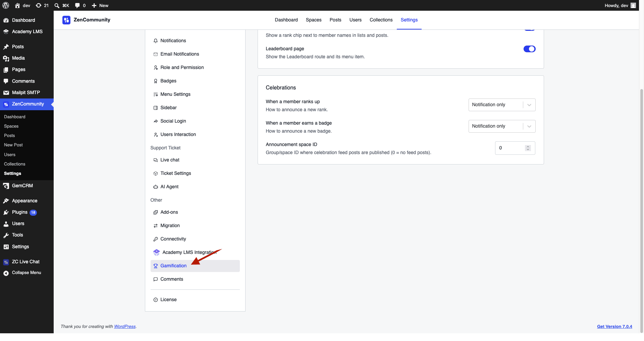The image size is (644, 341).
Task: Click the Connectivity key icon
Action: coord(156,239)
